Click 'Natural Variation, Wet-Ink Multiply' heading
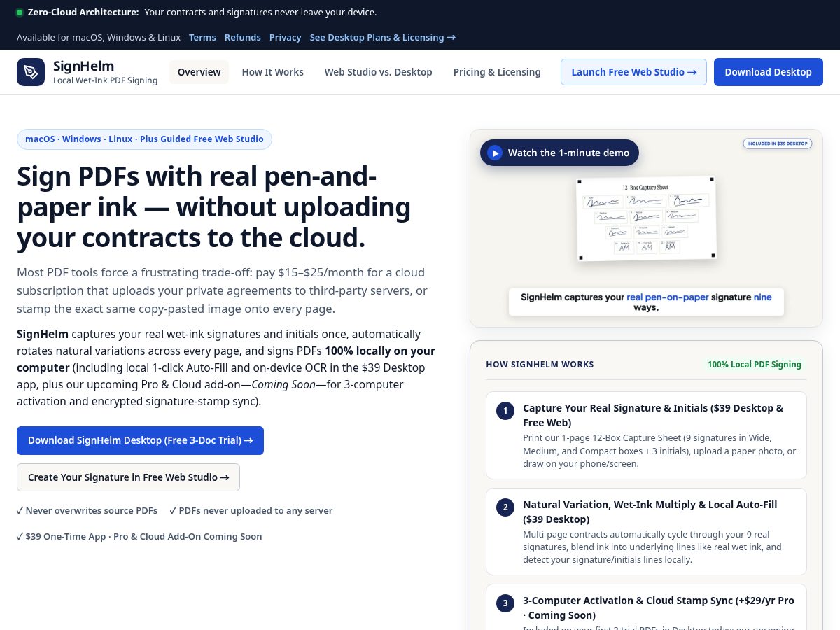This screenshot has height=630, width=840. 650,512
